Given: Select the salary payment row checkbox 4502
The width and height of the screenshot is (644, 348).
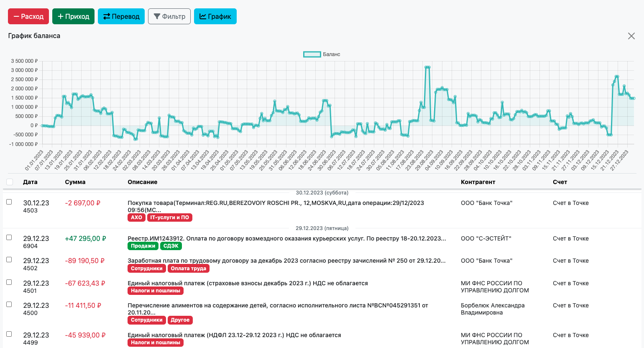Looking at the screenshot, I should coord(9,260).
